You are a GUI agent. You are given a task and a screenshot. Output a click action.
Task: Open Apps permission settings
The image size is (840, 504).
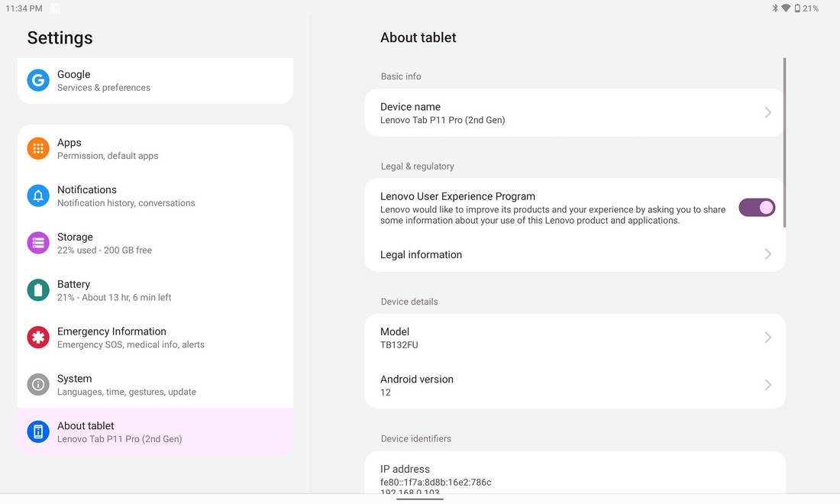click(x=155, y=148)
